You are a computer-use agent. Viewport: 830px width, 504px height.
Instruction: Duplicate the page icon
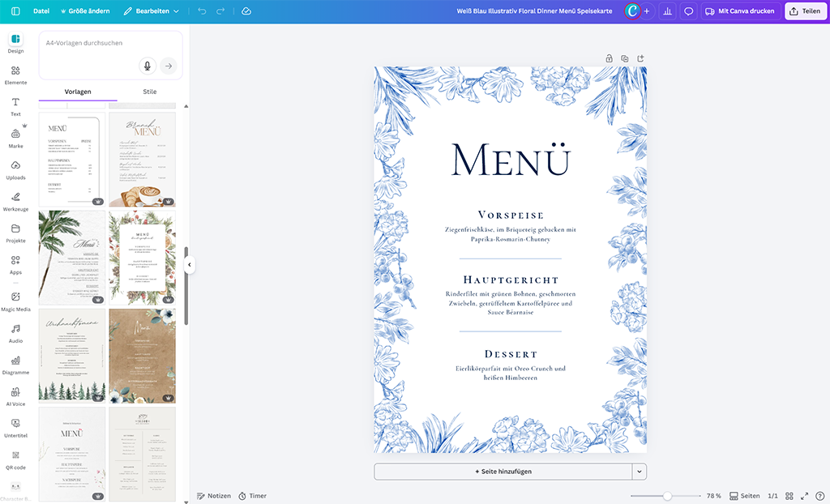pyautogui.click(x=625, y=59)
